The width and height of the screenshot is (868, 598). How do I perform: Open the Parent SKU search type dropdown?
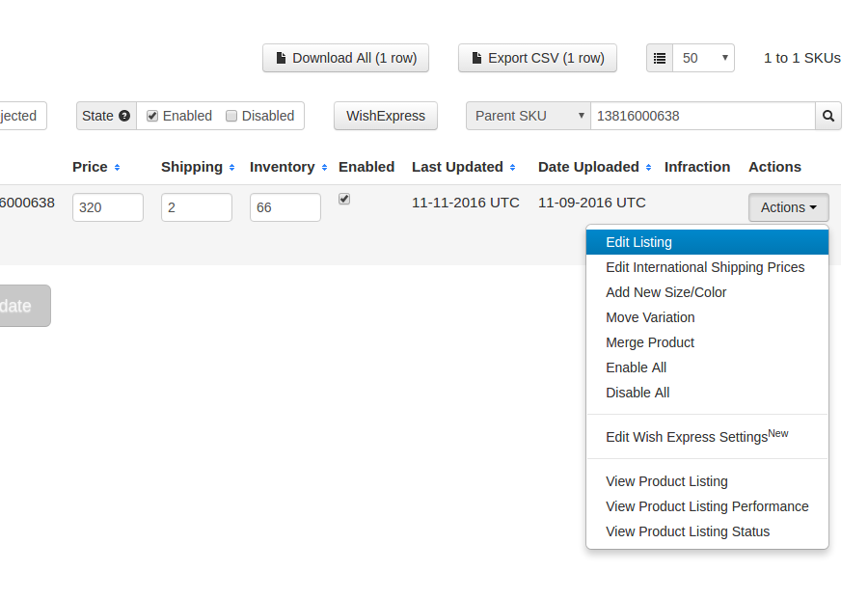click(529, 116)
